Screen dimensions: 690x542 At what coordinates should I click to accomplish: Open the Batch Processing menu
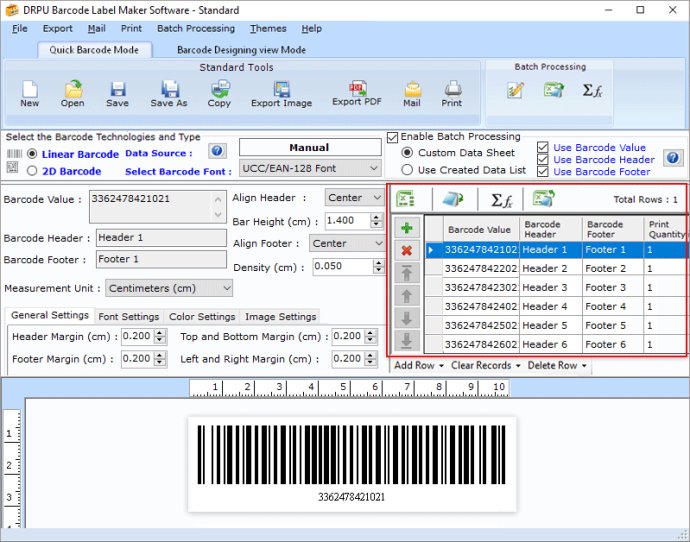196,29
